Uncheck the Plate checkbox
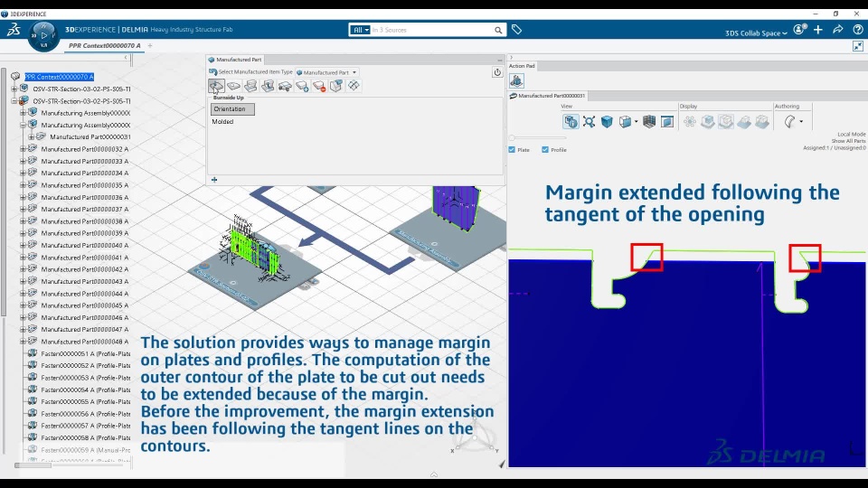The height and width of the screenshot is (488, 868). coord(512,150)
